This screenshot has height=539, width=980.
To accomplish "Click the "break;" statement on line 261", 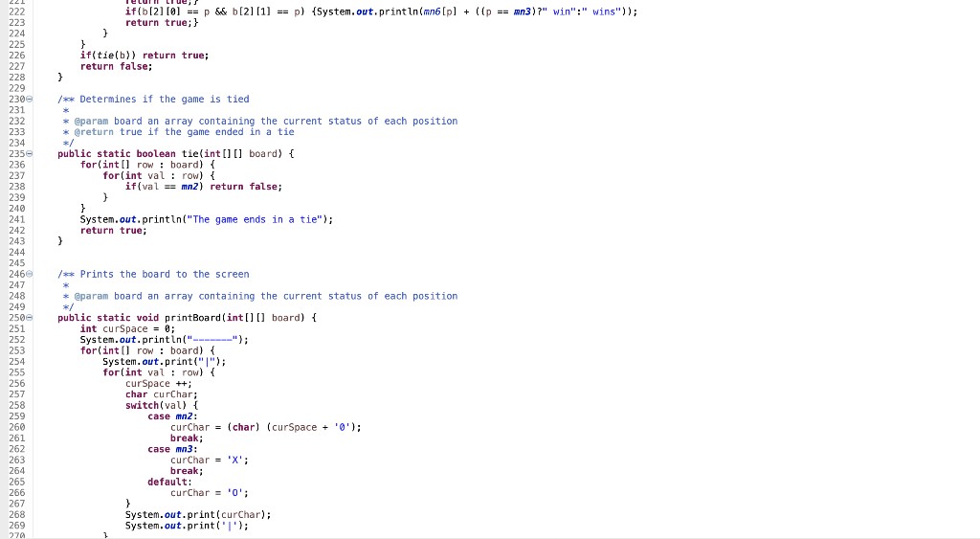I will click(x=187, y=438).
